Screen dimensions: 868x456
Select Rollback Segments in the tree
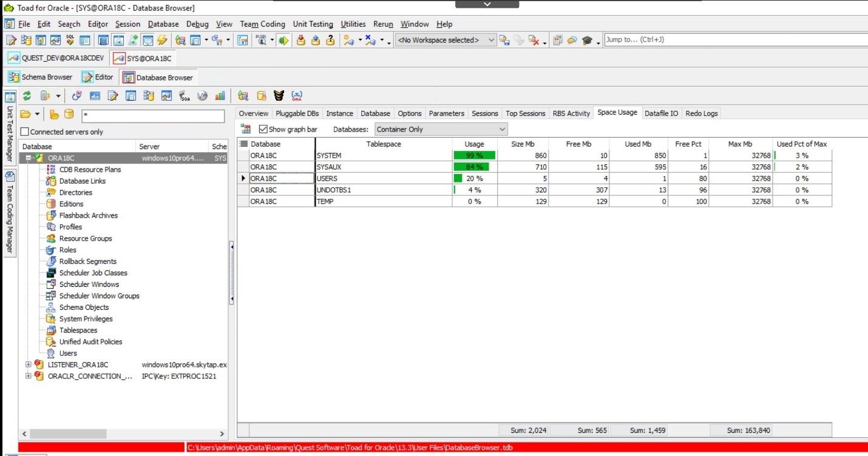pyautogui.click(x=87, y=261)
